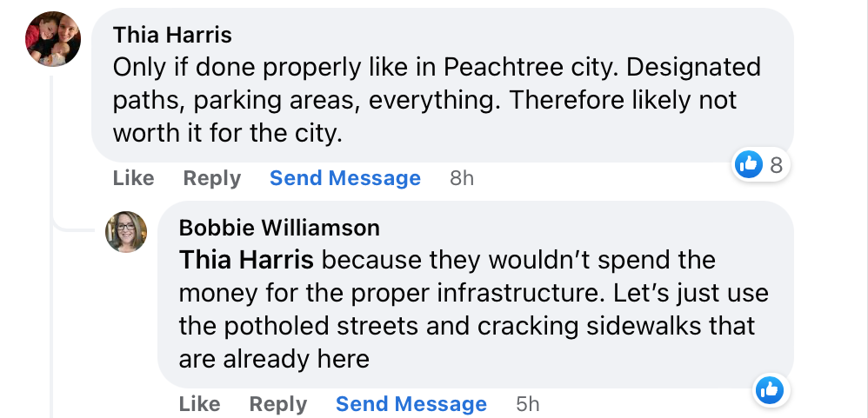868x418 pixels.
Task: Reply to Thia Harris's comment
Action: (211, 178)
